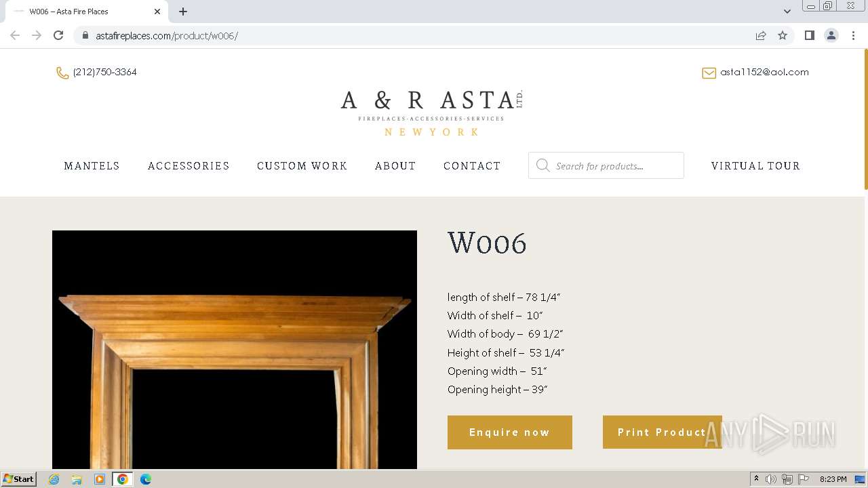This screenshot has height=488, width=868.
Task: Click 'Width of body – 69 1/2″' text
Action: pyautogui.click(x=505, y=334)
